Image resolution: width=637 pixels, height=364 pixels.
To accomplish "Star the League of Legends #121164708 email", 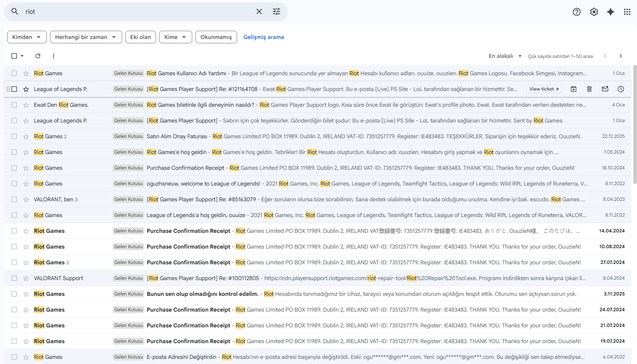I will 26,89.
